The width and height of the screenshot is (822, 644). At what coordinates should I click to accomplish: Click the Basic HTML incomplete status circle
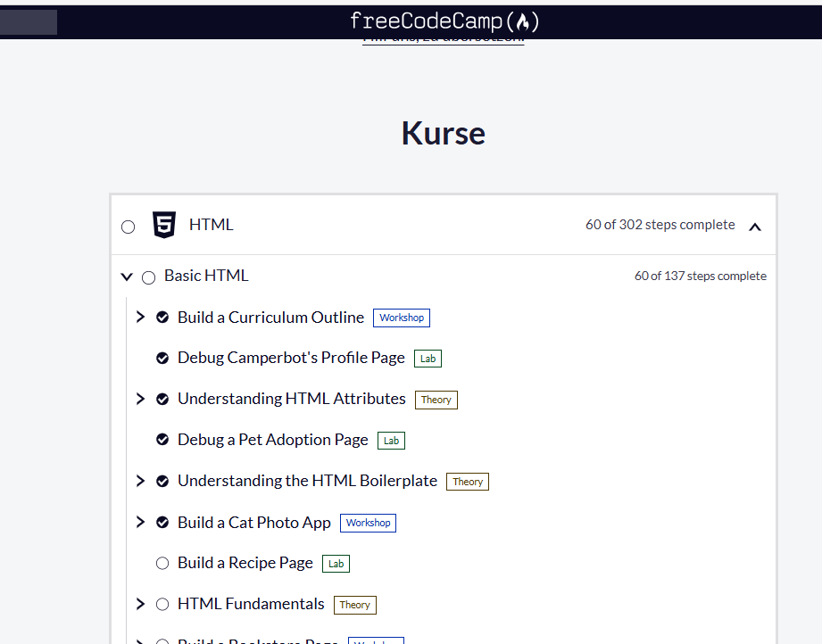point(149,277)
